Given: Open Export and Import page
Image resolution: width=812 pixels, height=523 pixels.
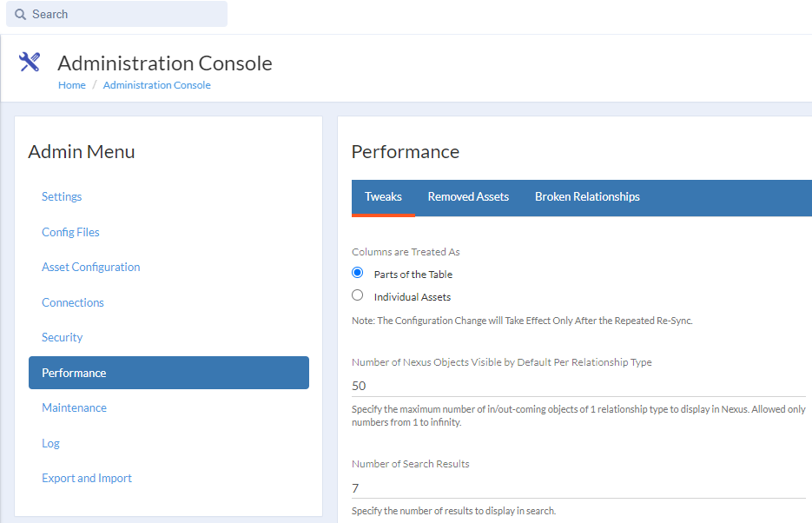Looking at the screenshot, I should [87, 479].
